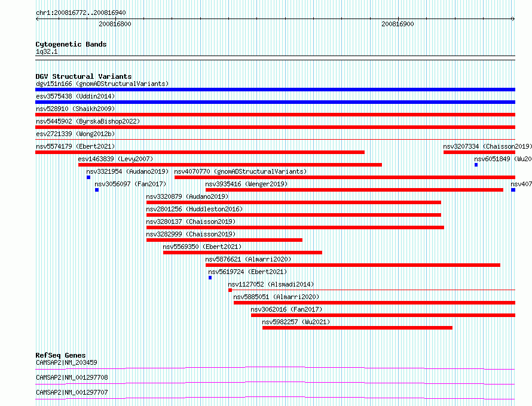This screenshot has height=406, width=532.
Task: Click the red bar of nsv3282999
Action: [224, 240]
